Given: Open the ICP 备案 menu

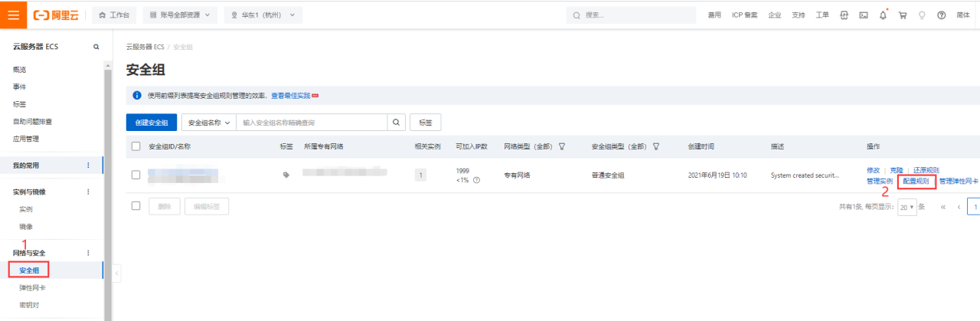Looking at the screenshot, I should coord(745,15).
